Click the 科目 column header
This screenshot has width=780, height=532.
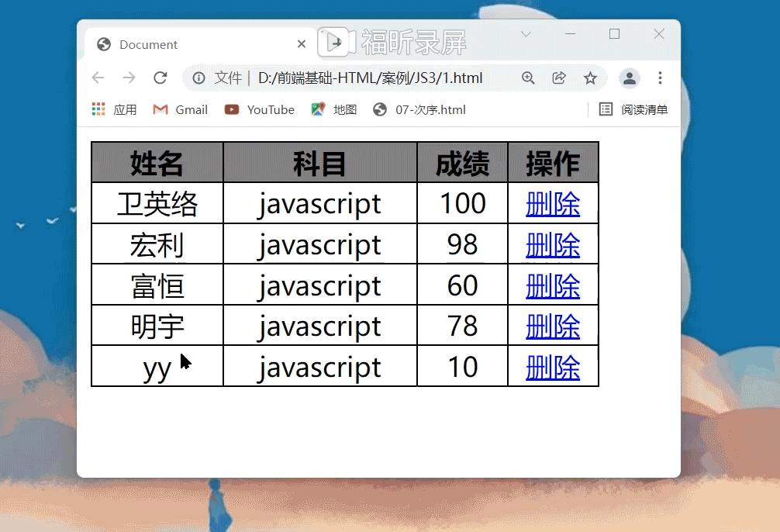(320, 163)
